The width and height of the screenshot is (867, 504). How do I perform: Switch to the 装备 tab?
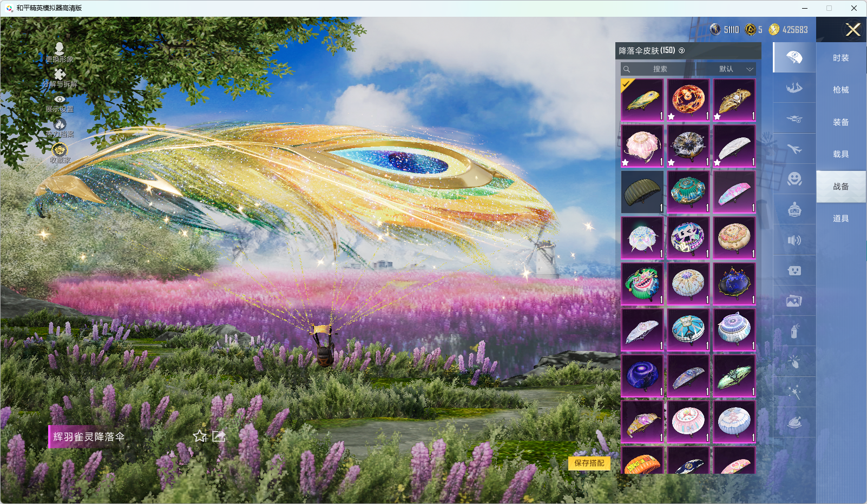coord(841,122)
